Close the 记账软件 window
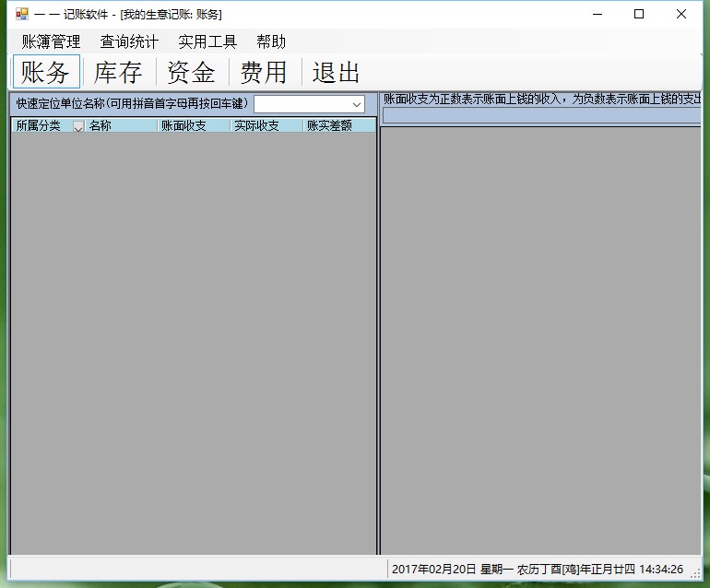This screenshot has height=588, width=710. 681,14
